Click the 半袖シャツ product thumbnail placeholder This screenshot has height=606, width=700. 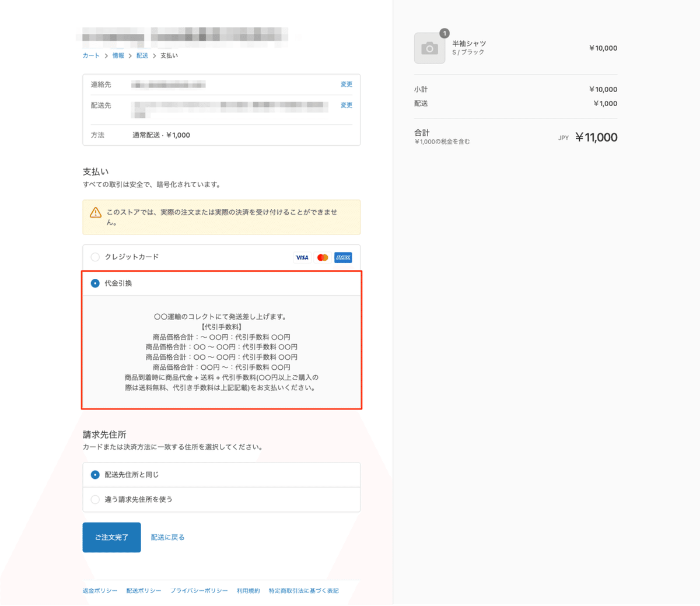pyautogui.click(x=429, y=48)
